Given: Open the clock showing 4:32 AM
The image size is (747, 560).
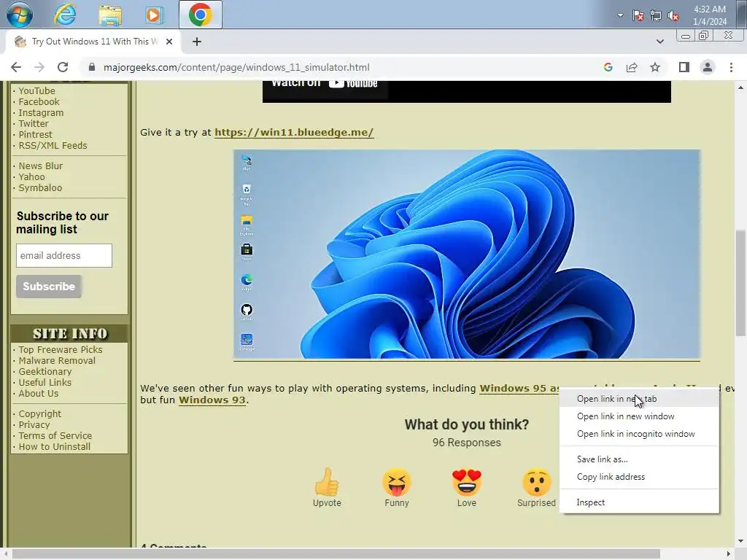Looking at the screenshot, I should 709,15.
